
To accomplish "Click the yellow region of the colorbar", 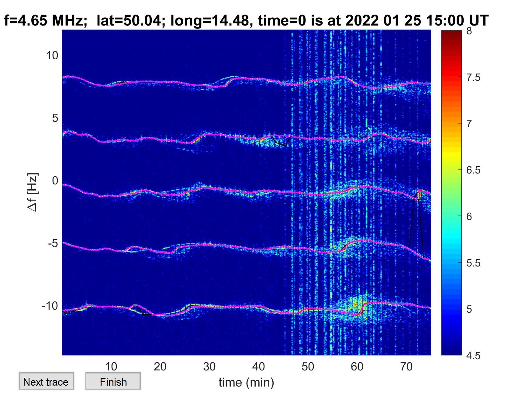I will (x=451, y=155).
